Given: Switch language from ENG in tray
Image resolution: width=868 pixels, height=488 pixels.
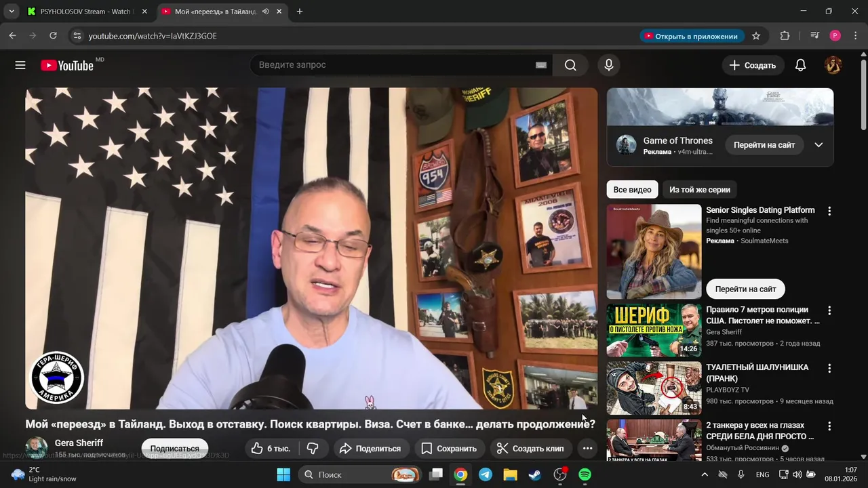Looking at the screenshot, I should pyautogui.click(x=762, y=474).
